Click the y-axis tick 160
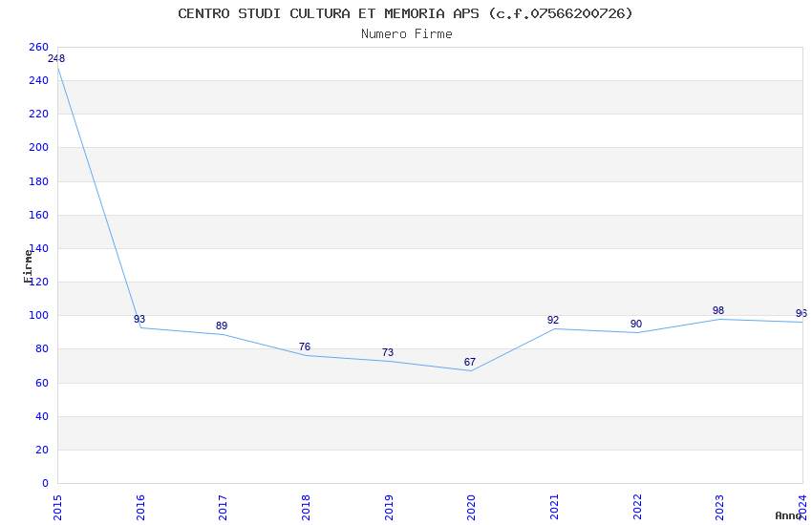The image size is (812, 525). click(38, 215)
